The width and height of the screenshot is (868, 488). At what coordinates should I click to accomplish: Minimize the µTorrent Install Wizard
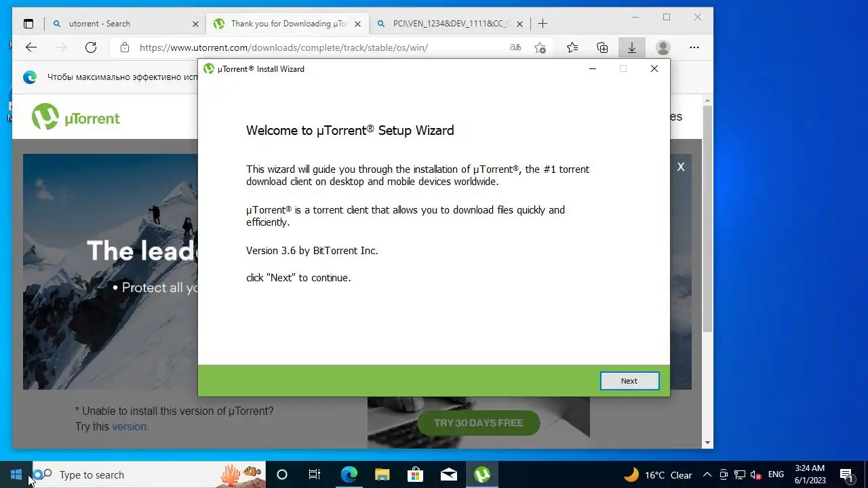(x=593, y=68)
